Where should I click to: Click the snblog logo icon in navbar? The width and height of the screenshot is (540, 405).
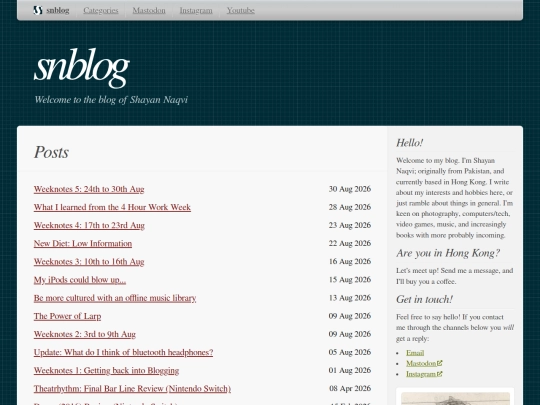point(38,10)
